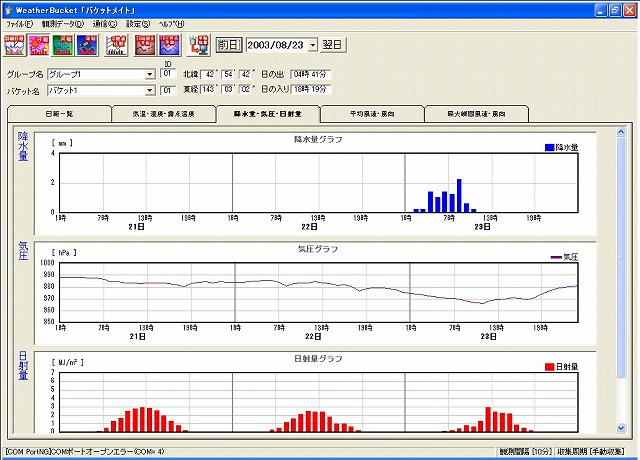Open the ヘルプ(H) menu
Image resolution: width=640 pixels, height=460 pixels.
tap(171, 24)
